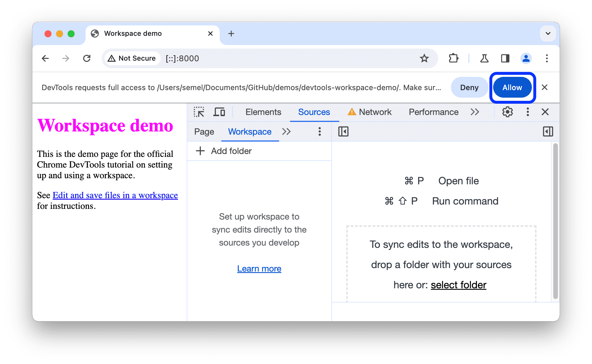592x364 pixels.
Task: Click the close DevTools notification button
Action: [x=545, y=88]
